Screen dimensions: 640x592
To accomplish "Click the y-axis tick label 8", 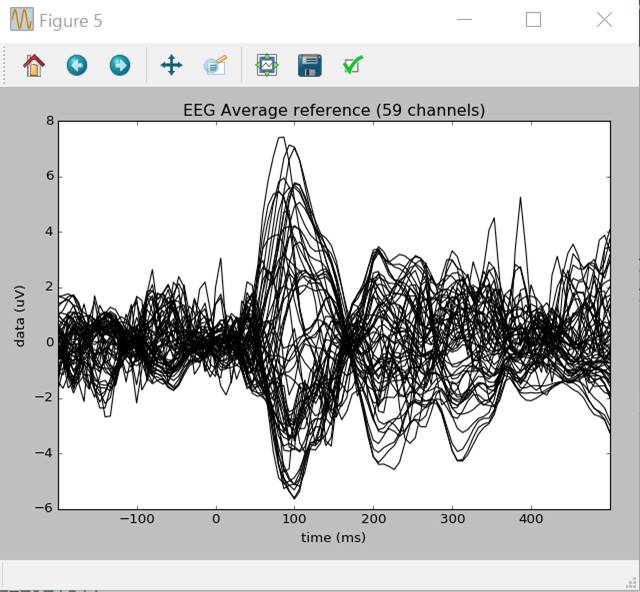I will 49,121.
